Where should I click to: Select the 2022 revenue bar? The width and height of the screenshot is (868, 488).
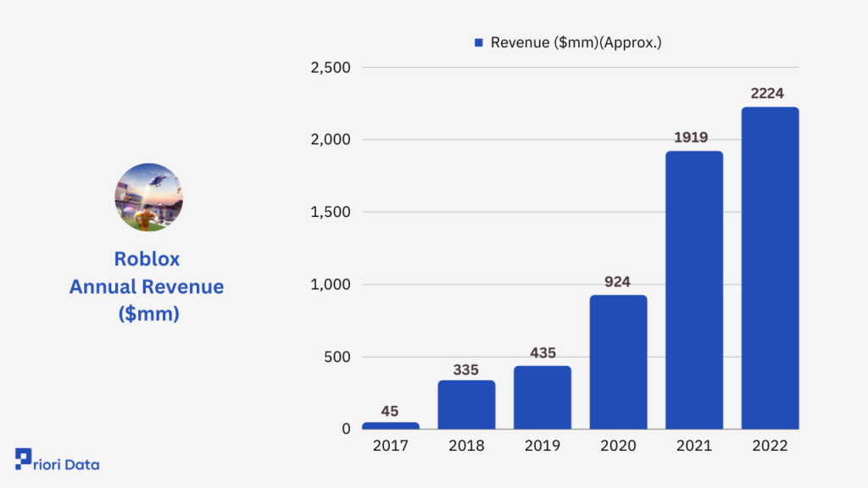point(770,268)
